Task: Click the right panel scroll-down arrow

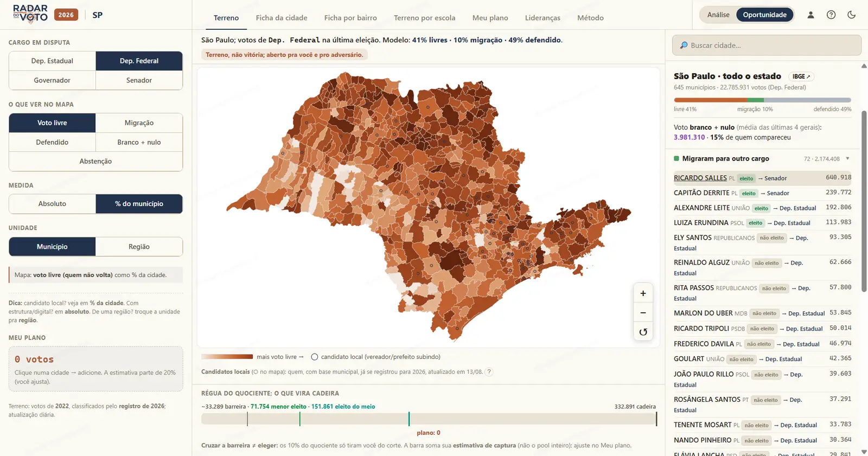Action: (x=864, y=452)
